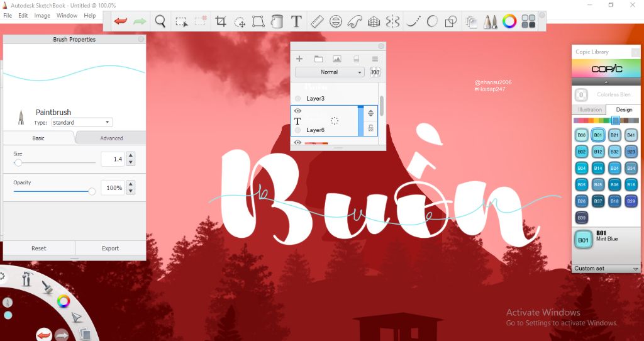Select the Colorless Blender marker

pyautogui.click(x=607, y=95)
